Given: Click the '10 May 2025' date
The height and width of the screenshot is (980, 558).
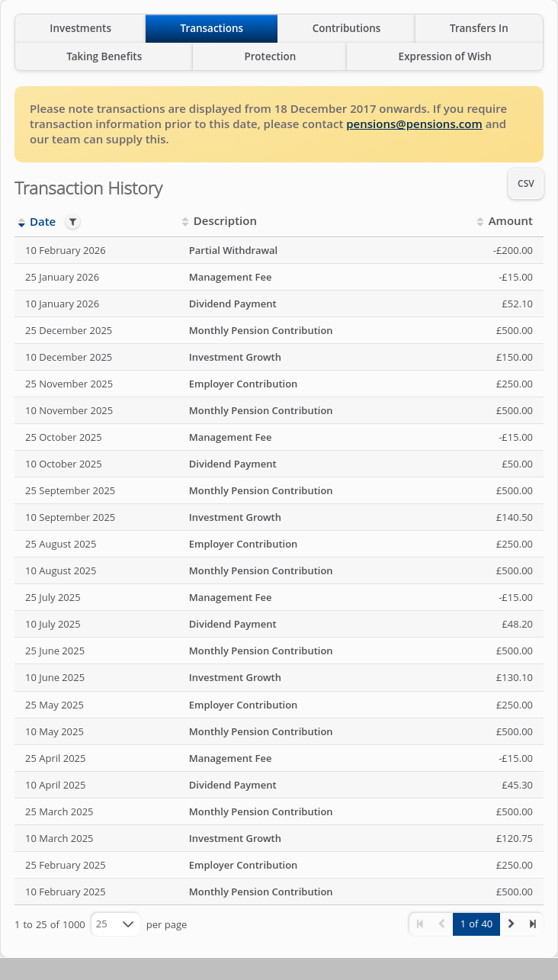Looking at the screenshot, I should click(x=54, y=731).
